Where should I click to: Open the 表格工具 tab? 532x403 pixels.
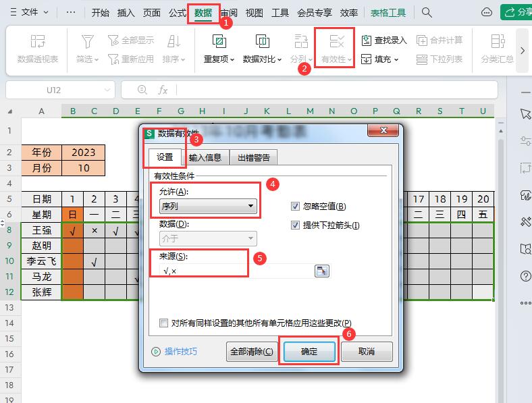point(388,13)
